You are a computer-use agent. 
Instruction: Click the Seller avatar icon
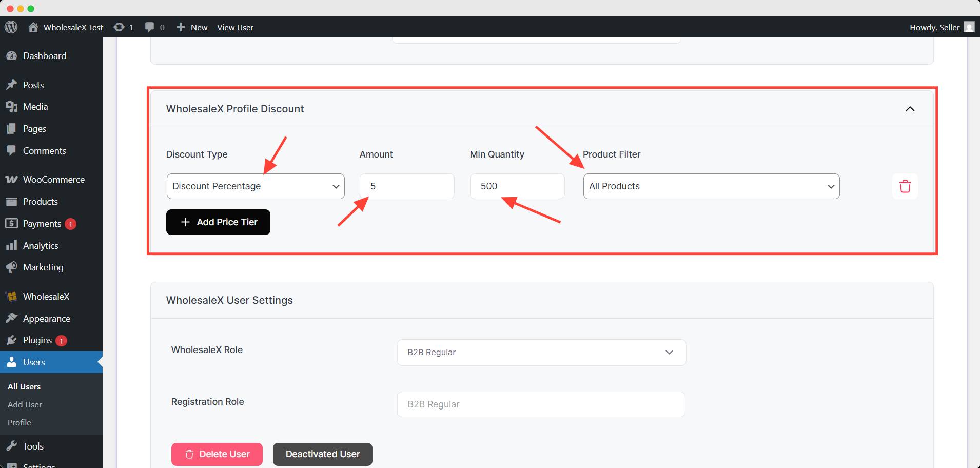969,27
